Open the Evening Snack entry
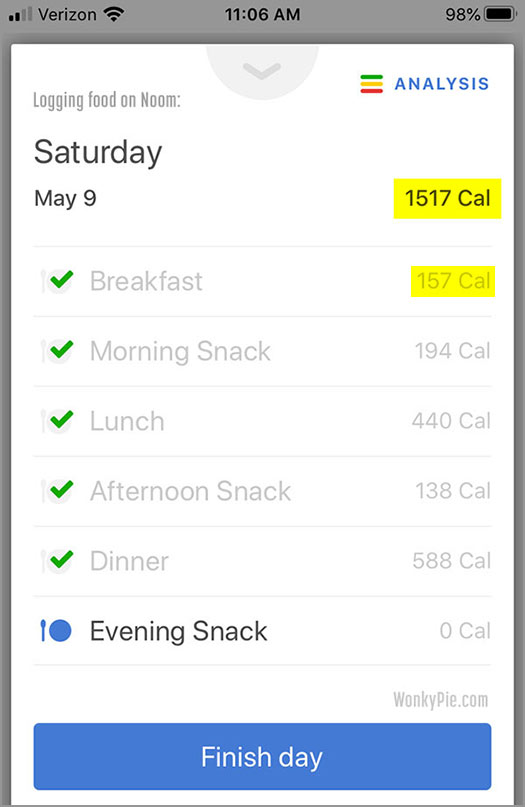The width and height of the screenshot is (525, 807). [x=262, y=631]
